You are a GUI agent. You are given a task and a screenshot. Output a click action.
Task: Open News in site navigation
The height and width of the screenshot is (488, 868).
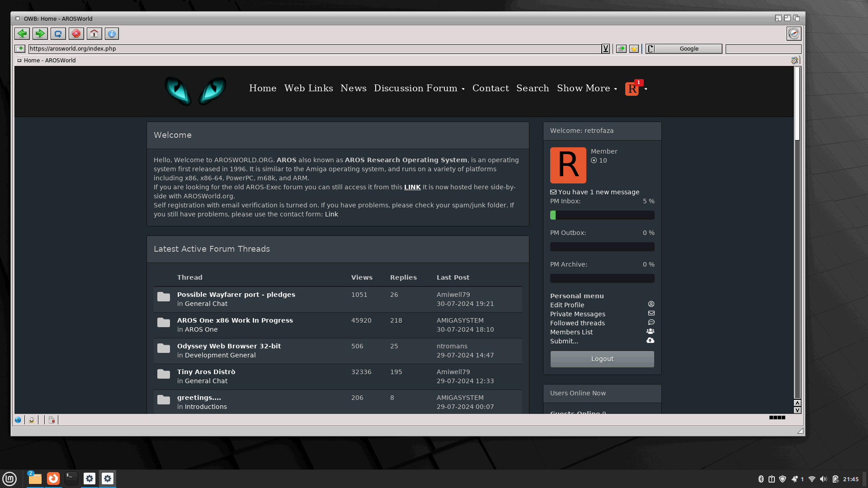[354, 88]
